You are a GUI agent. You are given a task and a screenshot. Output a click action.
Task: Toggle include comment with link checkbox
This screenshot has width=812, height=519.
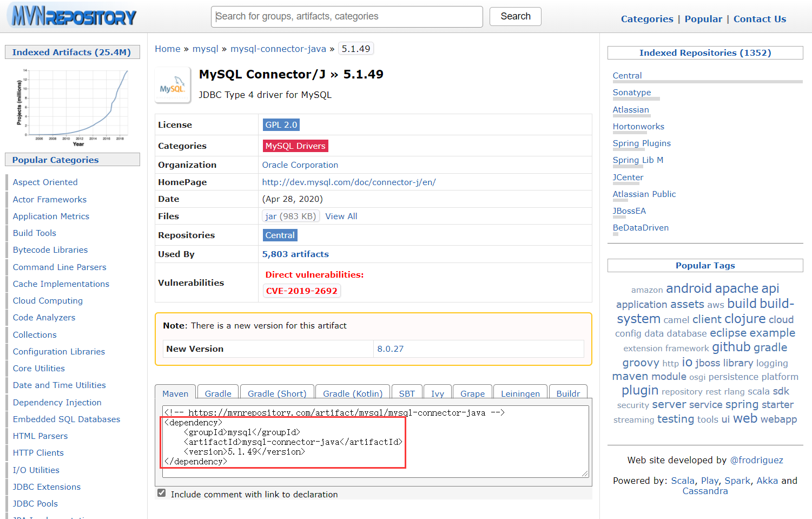[161, 493]
